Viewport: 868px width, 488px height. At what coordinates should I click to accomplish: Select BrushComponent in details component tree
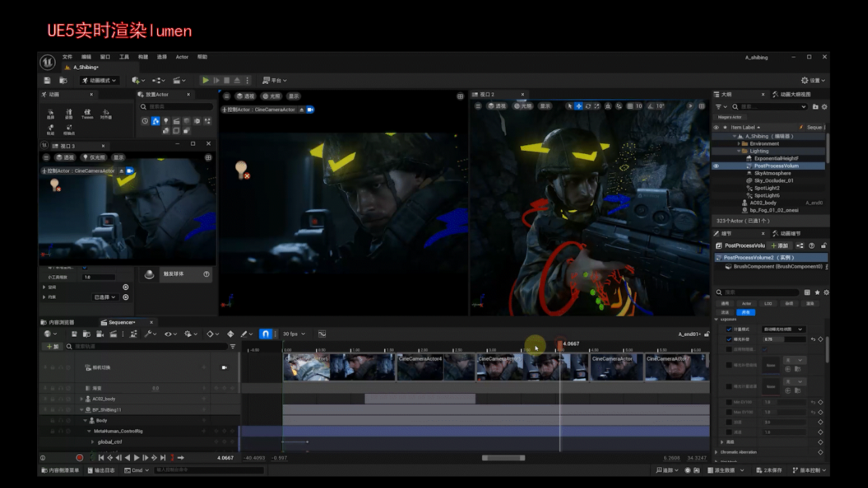778,266
